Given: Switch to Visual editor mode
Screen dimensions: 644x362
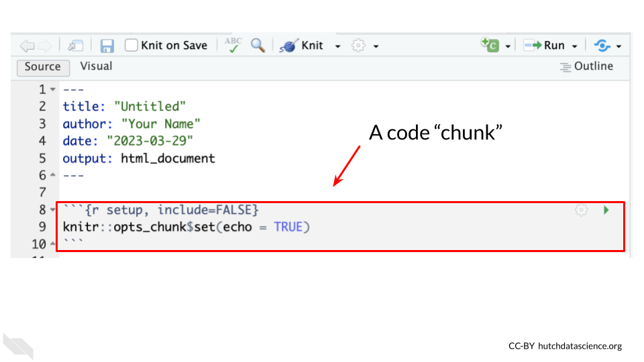Looking at the screenshot, I should pos(96,66).
